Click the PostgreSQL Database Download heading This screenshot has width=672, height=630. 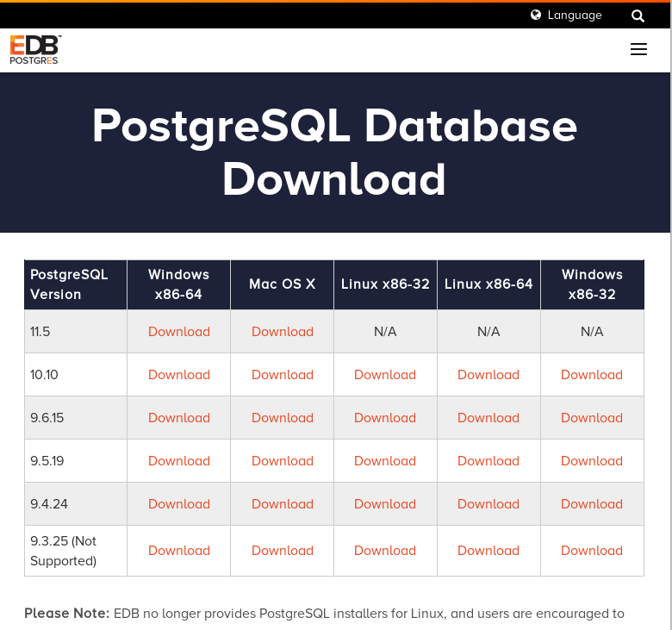(334, 153)
